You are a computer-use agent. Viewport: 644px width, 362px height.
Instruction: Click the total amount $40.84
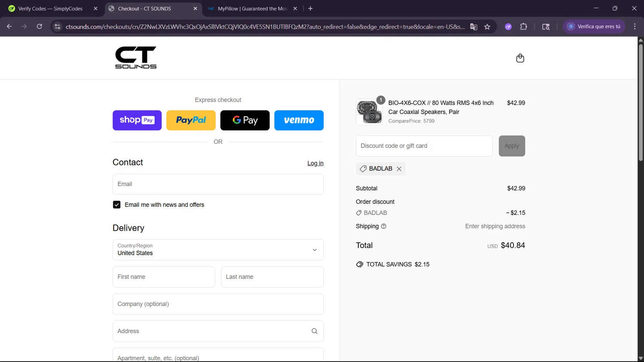513,245
